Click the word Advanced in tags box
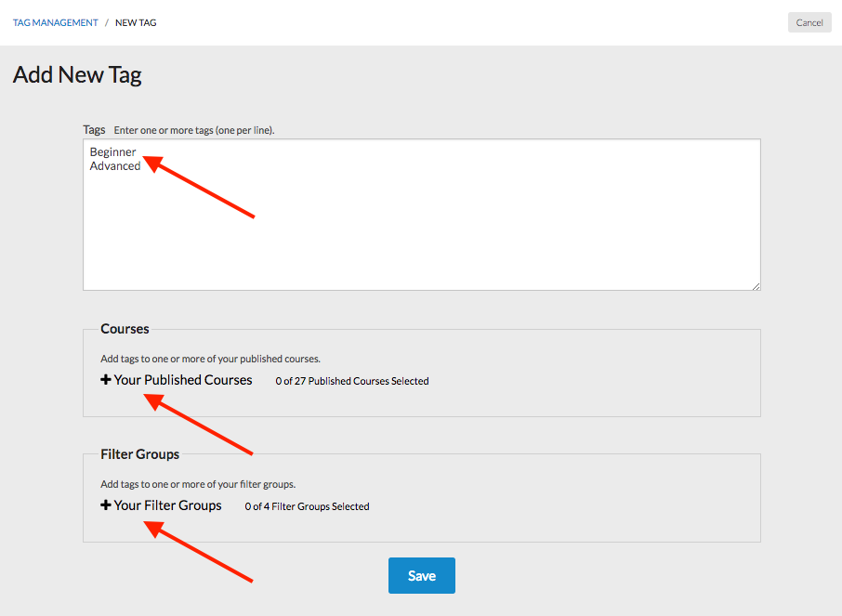Viewport: 842px width, 616px height. point(115,166)
